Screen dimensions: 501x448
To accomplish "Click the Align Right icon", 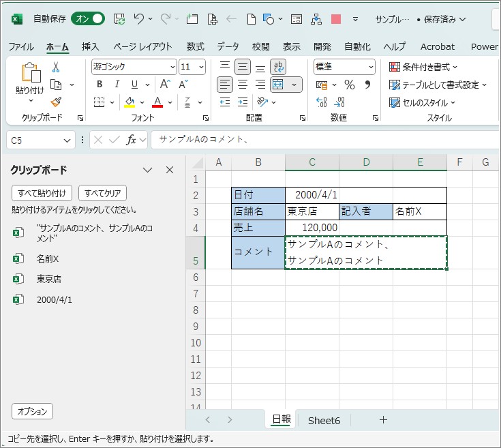I will click(260, 85).
